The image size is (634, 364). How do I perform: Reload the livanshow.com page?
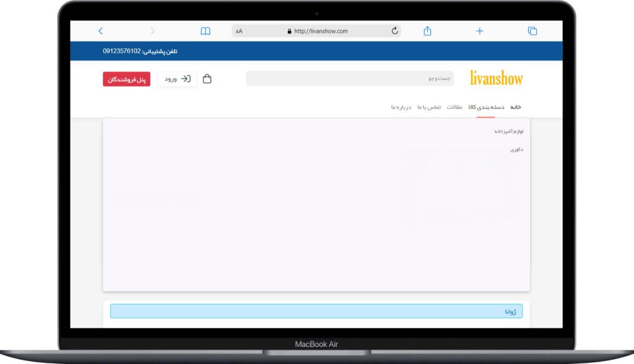tap(395, 31)
